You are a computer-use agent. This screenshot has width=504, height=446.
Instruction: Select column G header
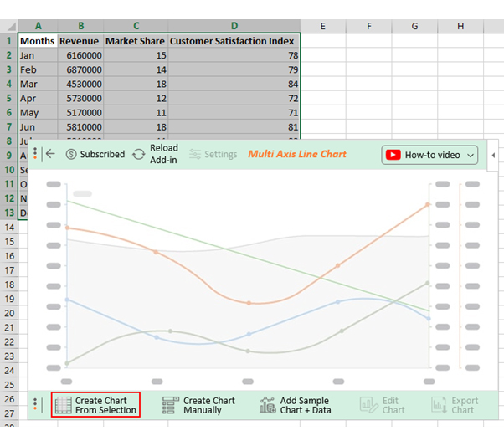[414, 26]
